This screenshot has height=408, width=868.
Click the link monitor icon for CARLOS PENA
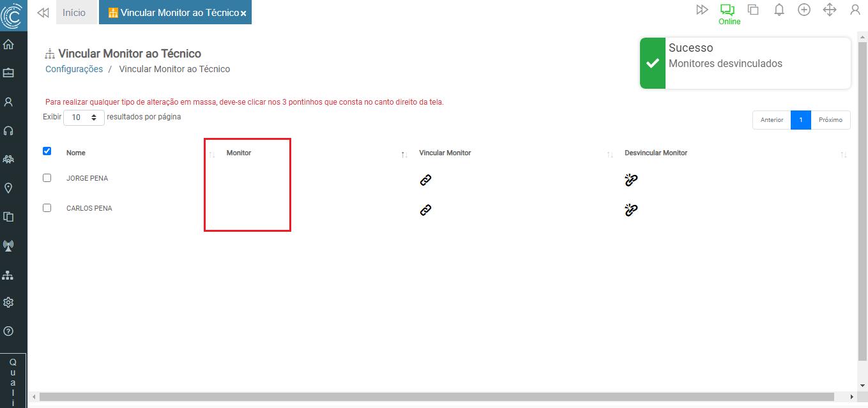pos(426,209)
